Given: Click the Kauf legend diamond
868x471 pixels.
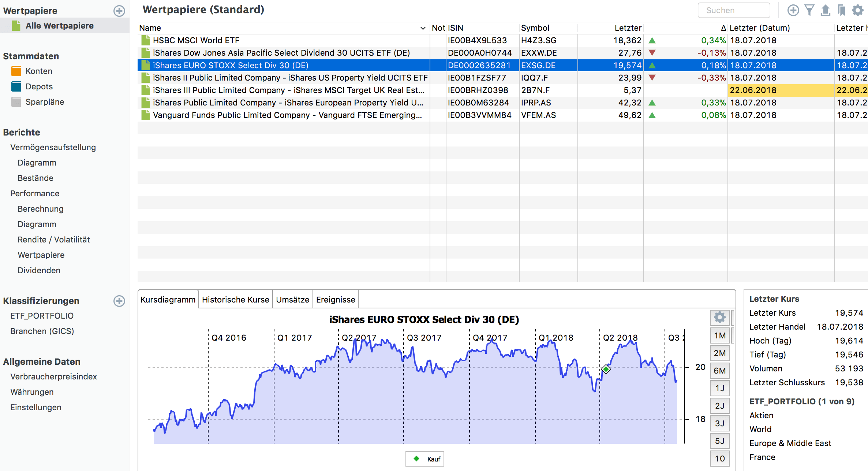Looking at the screenshot, I should pyautogui.click(x=416, y=459).
